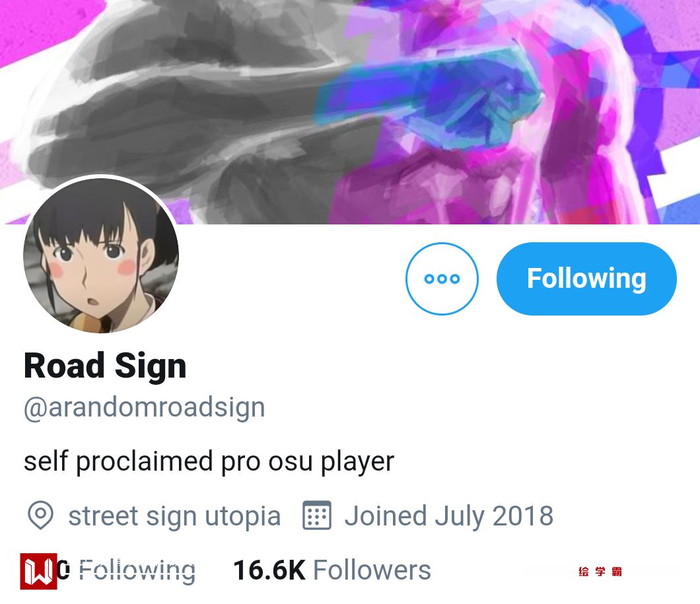Open the pink and purple header banner image

pyautogui.click(x=350, y=112)
